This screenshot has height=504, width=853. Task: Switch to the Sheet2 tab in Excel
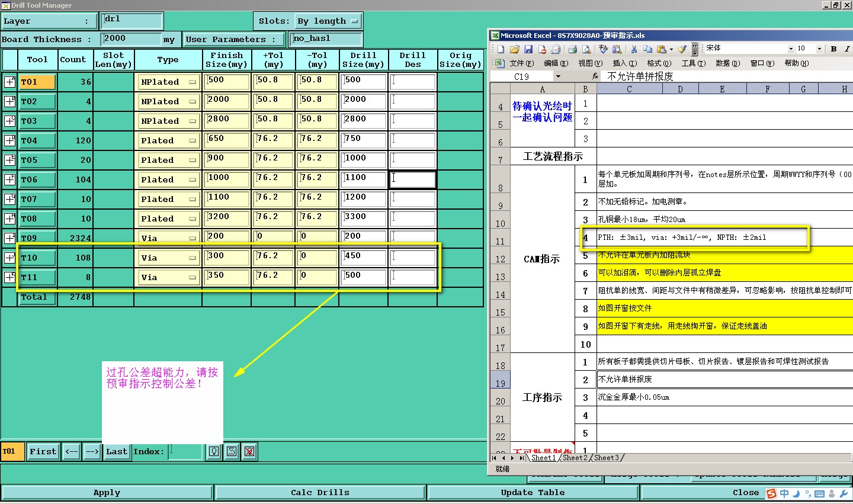[x=575, y=458]
